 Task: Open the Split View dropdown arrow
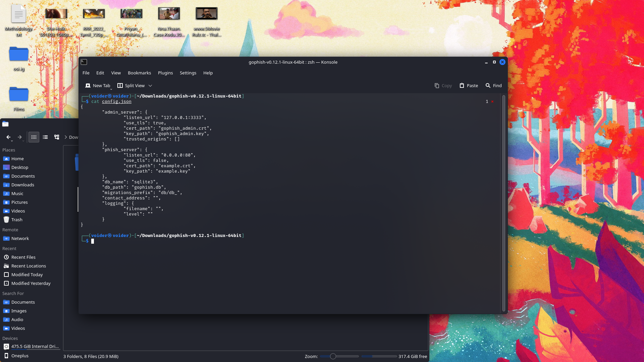(150, 85)
